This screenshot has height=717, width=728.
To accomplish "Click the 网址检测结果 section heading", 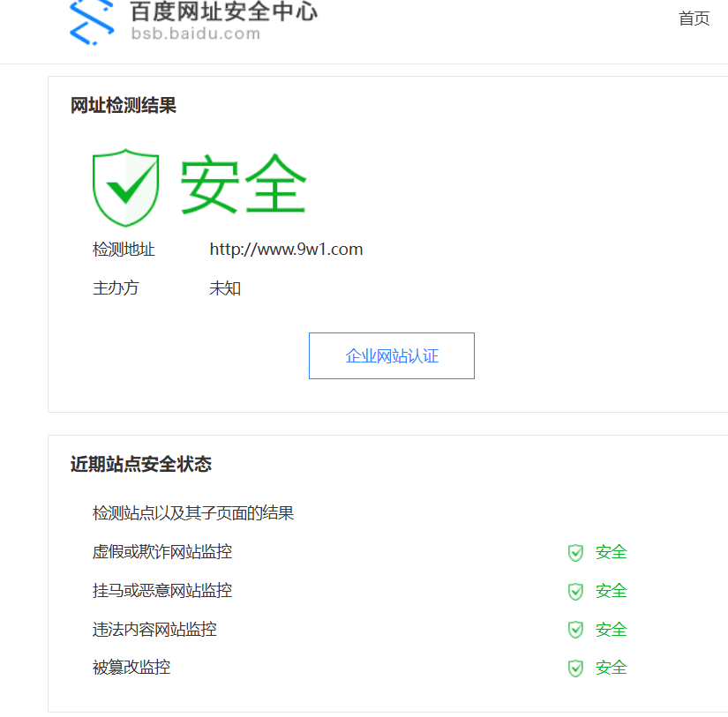I will tap(123, 104).
